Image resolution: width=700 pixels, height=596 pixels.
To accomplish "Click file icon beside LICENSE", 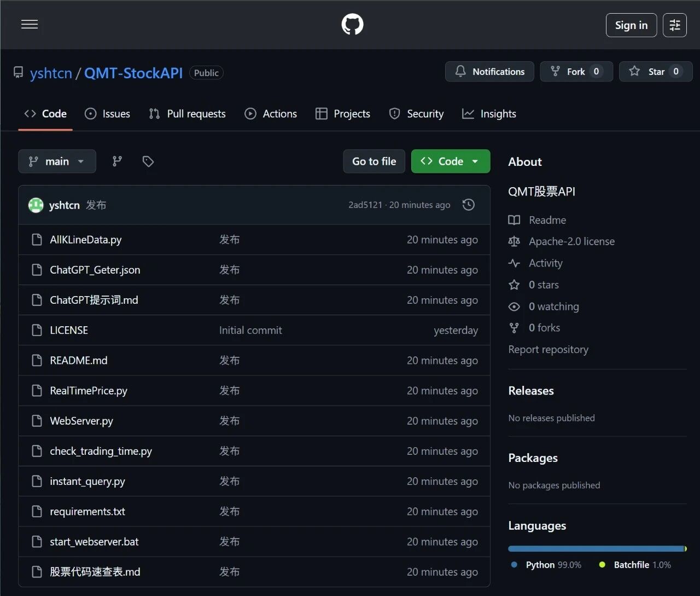I will 37,330.
